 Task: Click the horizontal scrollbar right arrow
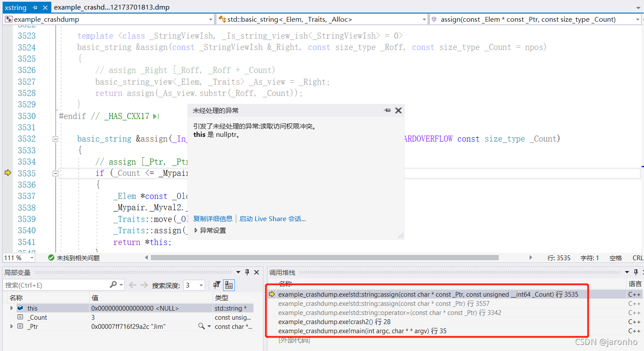point(531,258)
